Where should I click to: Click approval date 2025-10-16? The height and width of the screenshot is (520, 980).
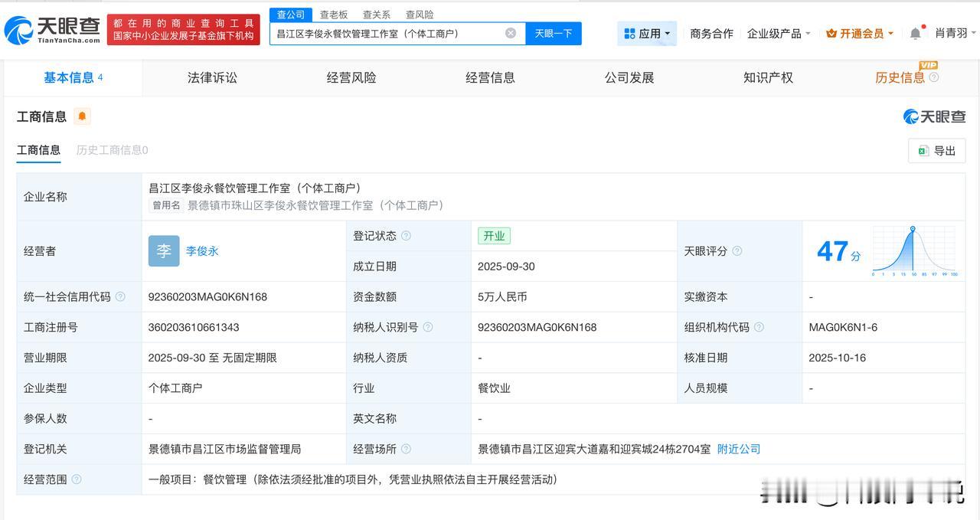(837, 358)
